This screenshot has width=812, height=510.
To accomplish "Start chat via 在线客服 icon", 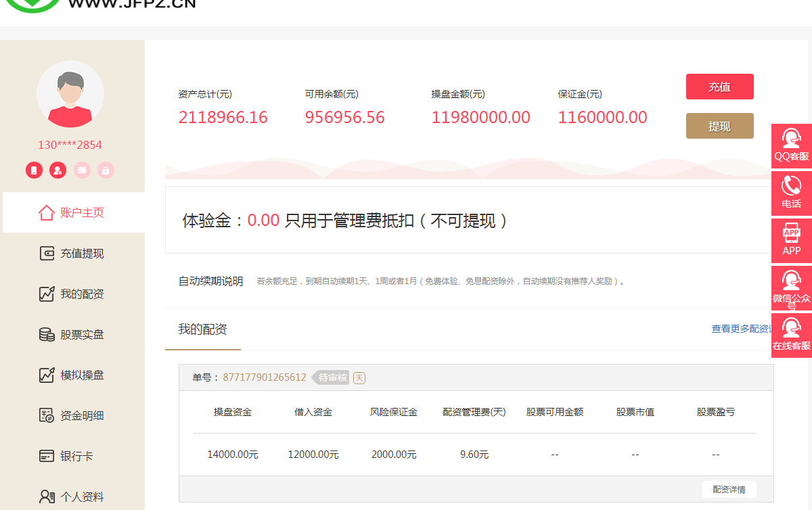I will pyautogui.click(x=791, y=335).
